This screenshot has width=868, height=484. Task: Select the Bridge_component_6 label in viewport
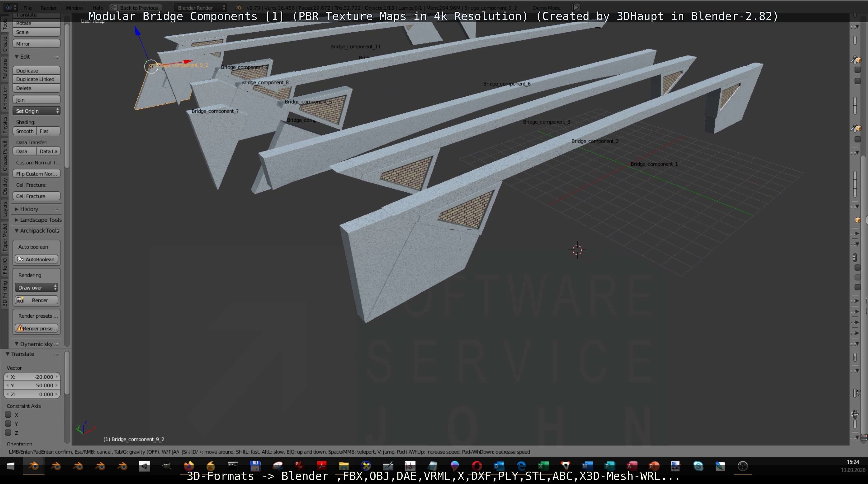[x=506, y=84]
